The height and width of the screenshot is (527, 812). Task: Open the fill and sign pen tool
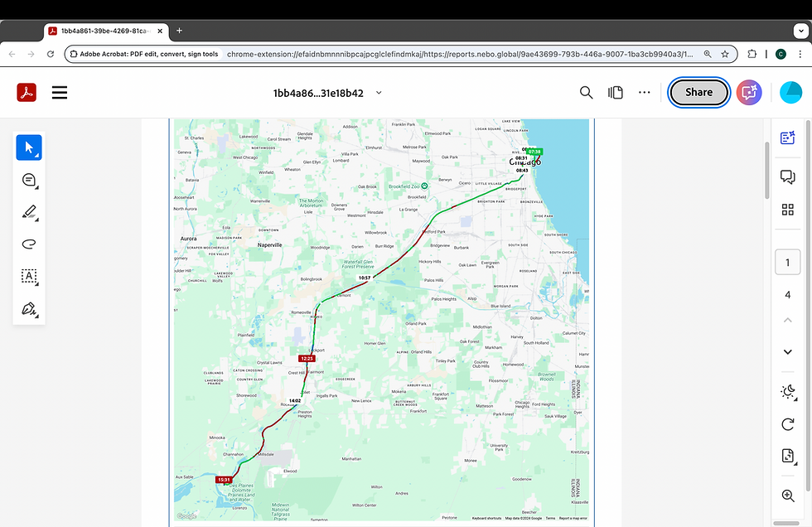[29, 309]
